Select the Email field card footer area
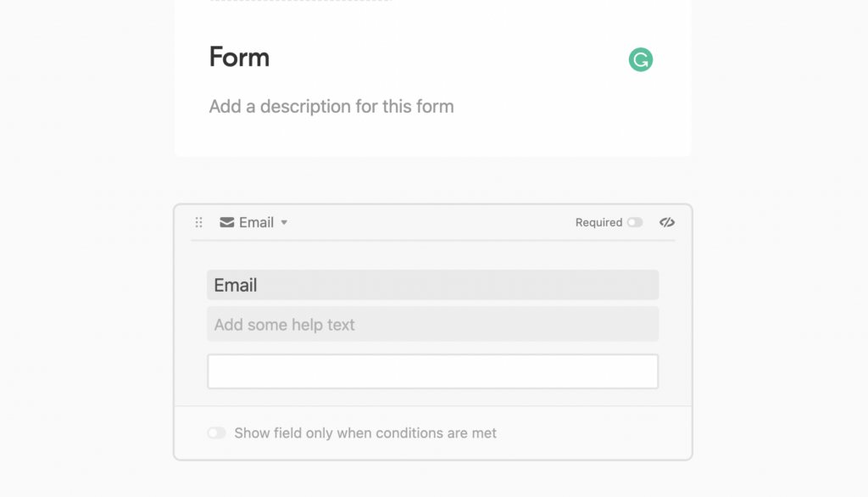 click(x=433, y=433)
